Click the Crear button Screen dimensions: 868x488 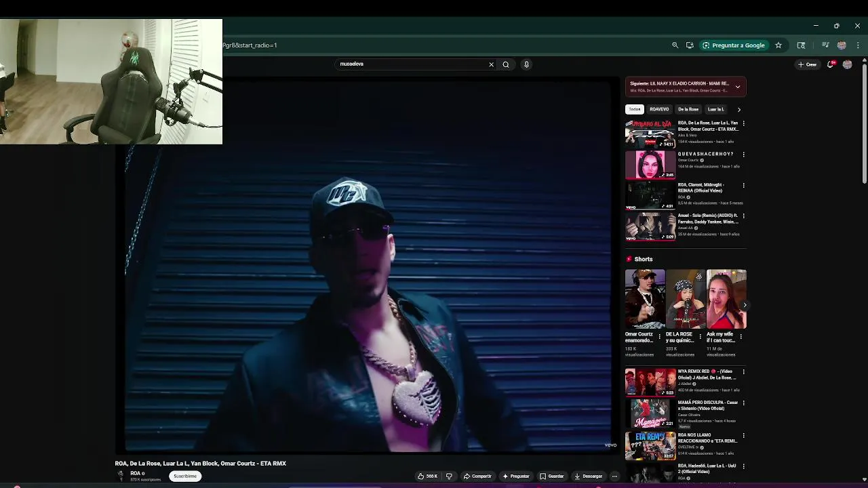807,64
